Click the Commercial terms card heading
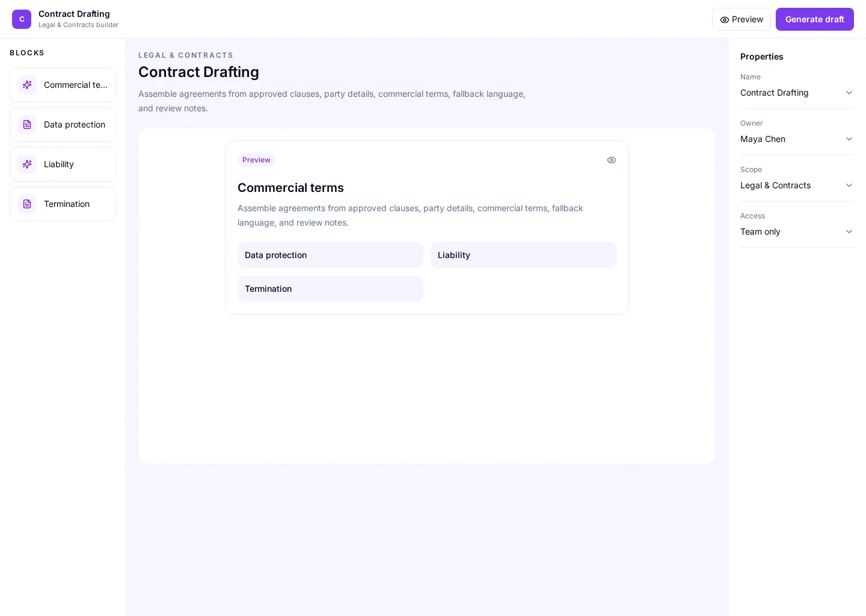This screenshot has width=866, height=616. [x=290, y=188]
